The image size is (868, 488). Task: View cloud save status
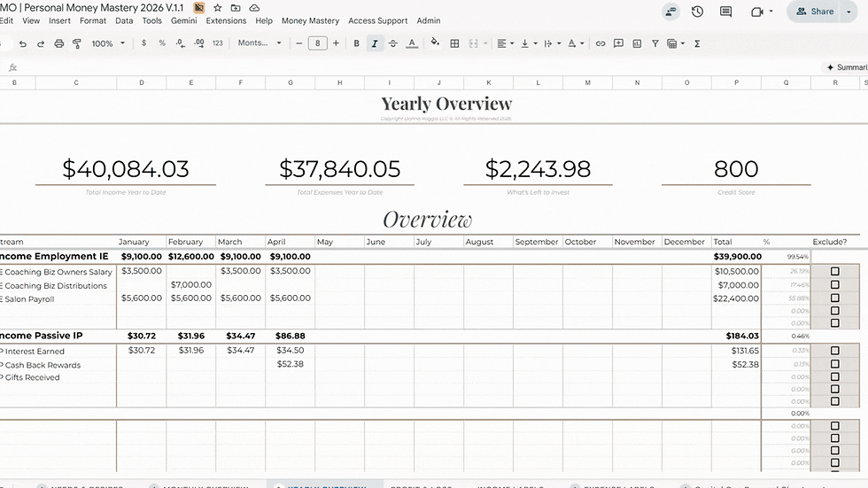[254, 8]
